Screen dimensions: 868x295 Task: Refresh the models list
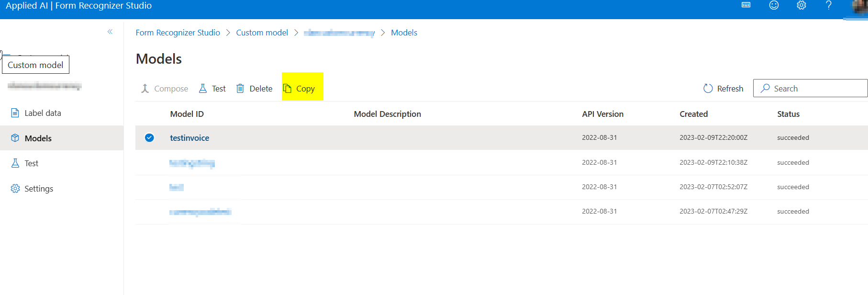tap(723, 89)
